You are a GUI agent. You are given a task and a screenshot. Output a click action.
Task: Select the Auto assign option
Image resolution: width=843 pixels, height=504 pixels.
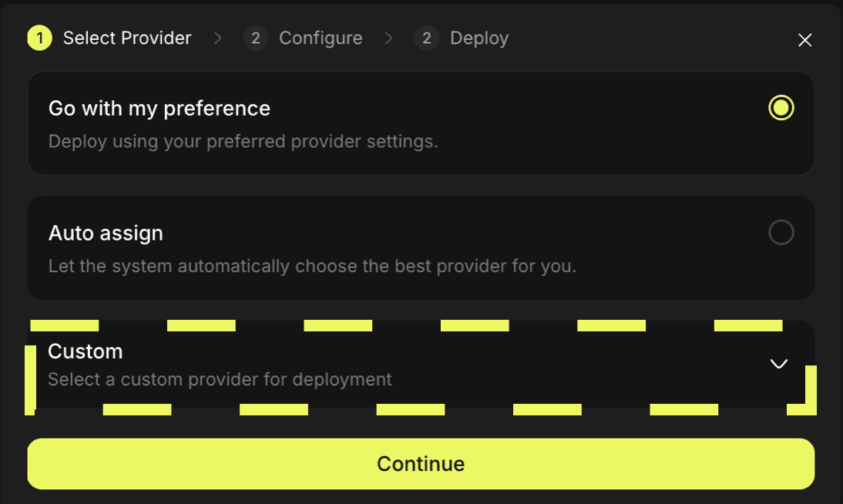tap(308, 247)
